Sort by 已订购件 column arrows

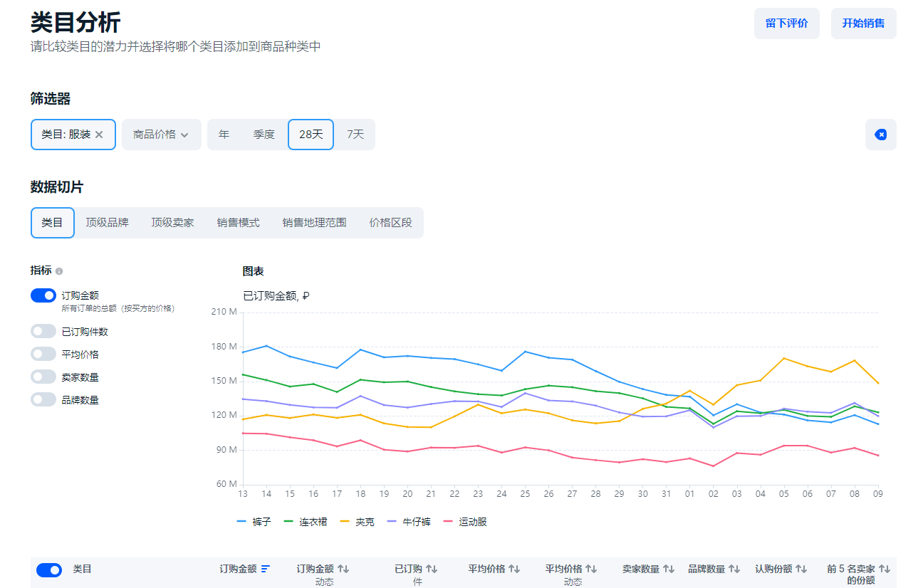(431, 569)
